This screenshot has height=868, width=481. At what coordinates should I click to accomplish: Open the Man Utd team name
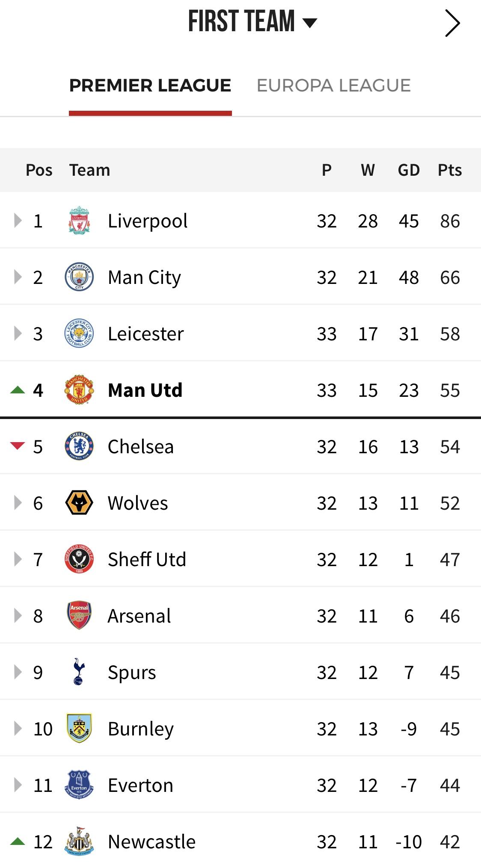pyautogui.click(x=145, y=390)
